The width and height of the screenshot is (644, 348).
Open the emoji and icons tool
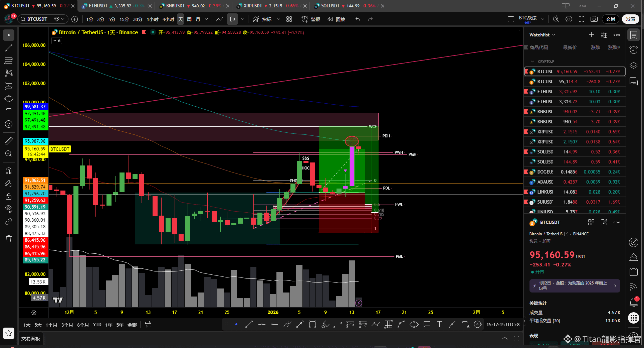pyautogui.click(x=9, y=124)
